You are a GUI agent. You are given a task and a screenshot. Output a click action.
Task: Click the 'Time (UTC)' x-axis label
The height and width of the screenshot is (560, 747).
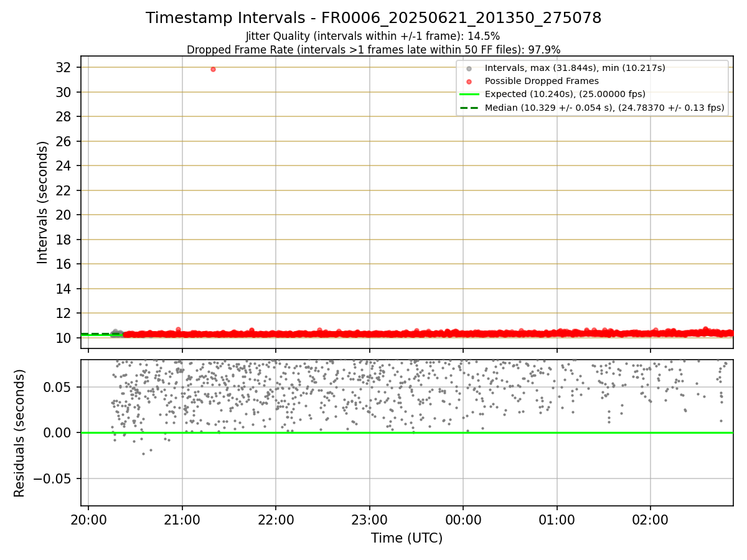tap(407, 538)
